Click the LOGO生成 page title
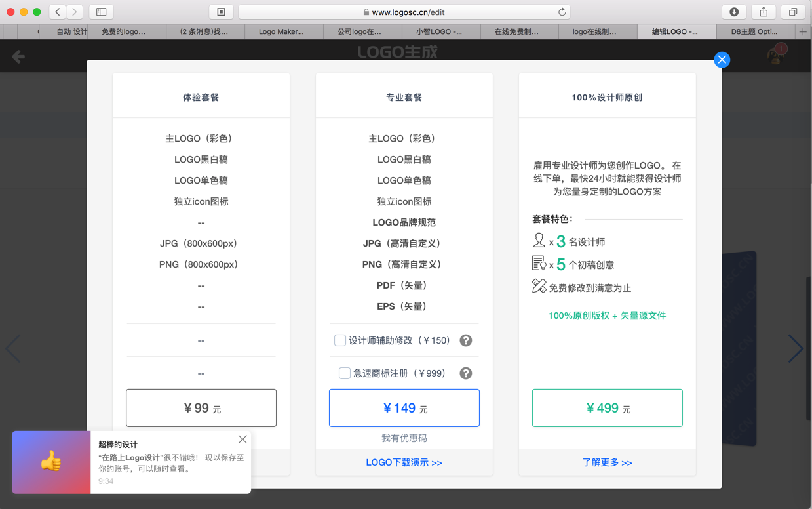This screenshot has width=812, height=509. (x=398, y=52)
